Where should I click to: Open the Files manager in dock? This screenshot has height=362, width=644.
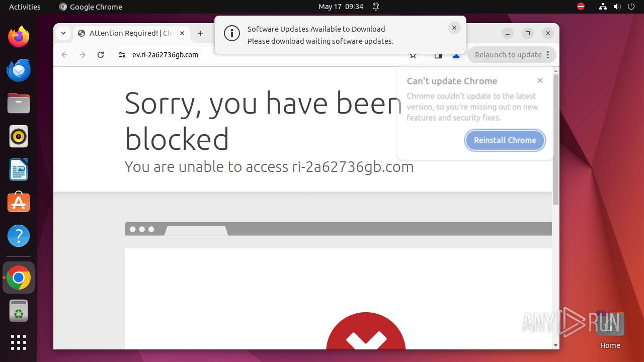[x=19, y=104]
